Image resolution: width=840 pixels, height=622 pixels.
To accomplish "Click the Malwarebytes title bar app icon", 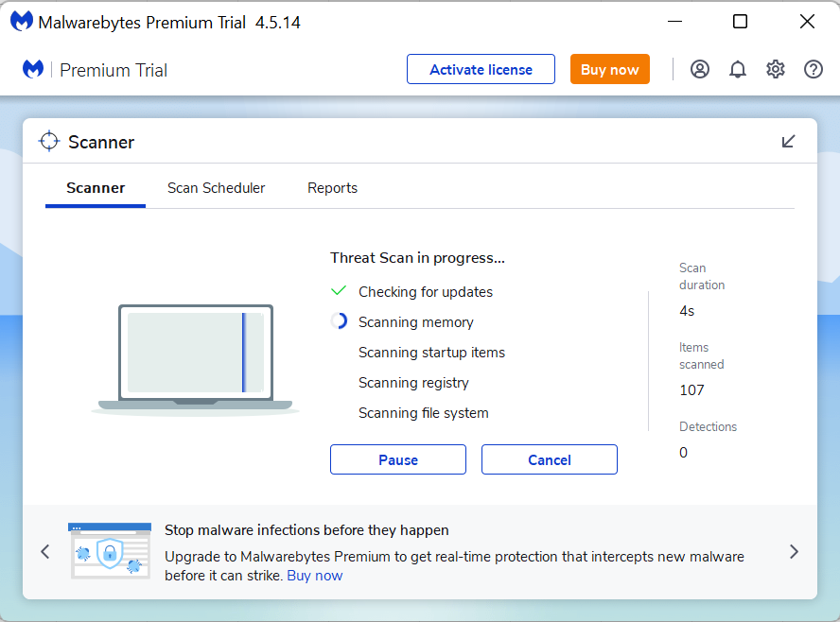I will point(22,22).
